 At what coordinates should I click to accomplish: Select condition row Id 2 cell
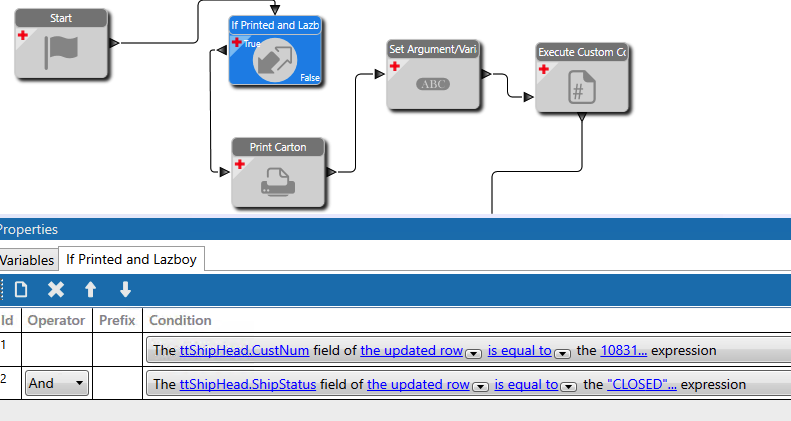pyautogui.click(x=10, y=383)
